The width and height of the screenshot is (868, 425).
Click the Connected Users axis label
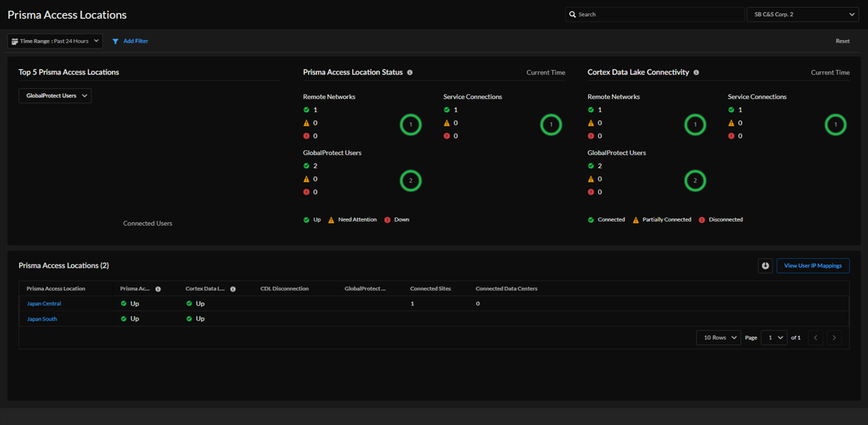pos(147,224)
